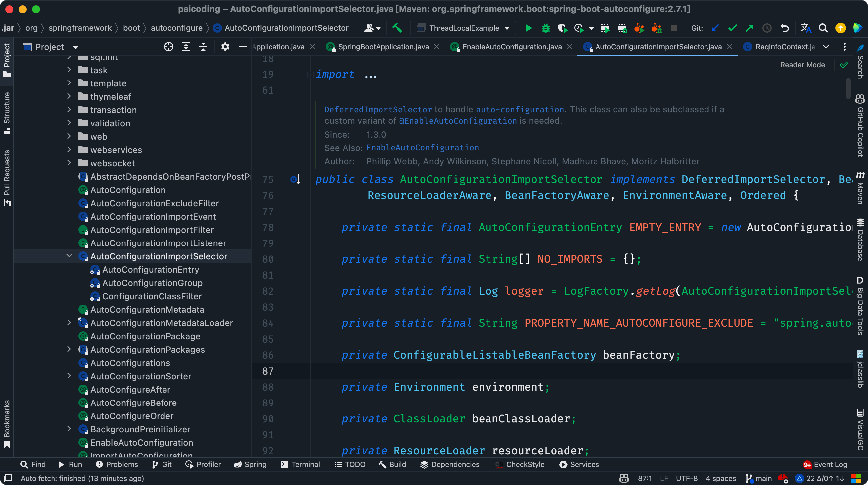Click the Git rollback arrow icon
The height and width of the screenshot is (485, 868).
[x=785, y=28]
